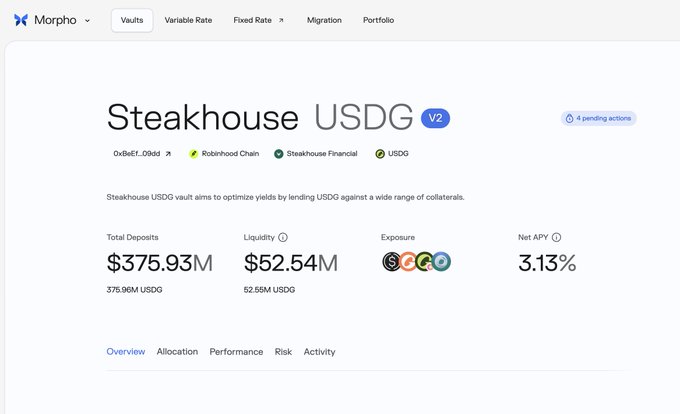Expand the Morpho dropdown chevron

click(x=87, y=20)
